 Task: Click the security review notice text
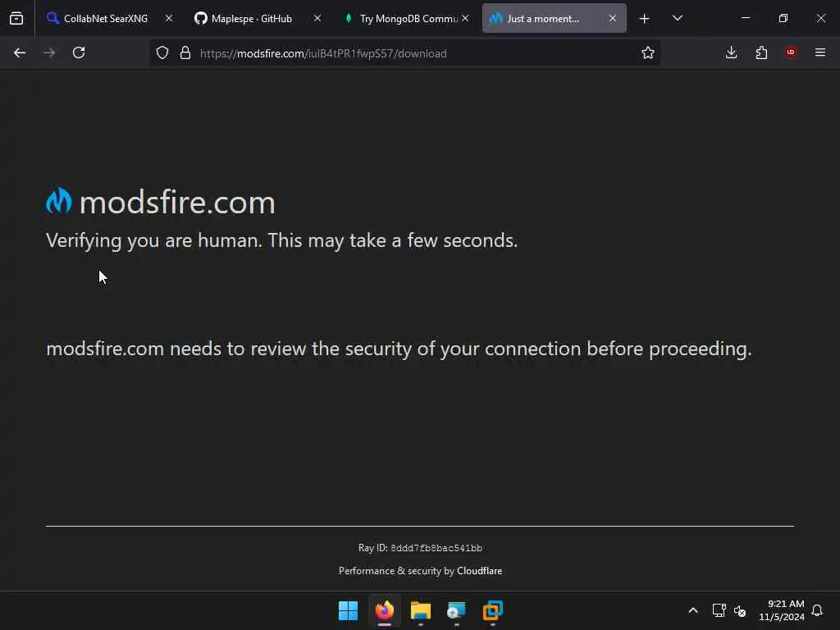[x=399, y=349]
